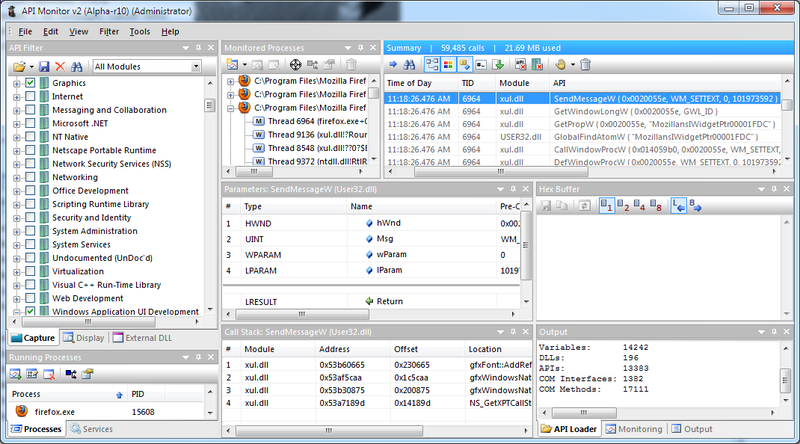This screenshot has width=800, height=444.
Task: Check the System Services checkbox
Action: (30, 244)
